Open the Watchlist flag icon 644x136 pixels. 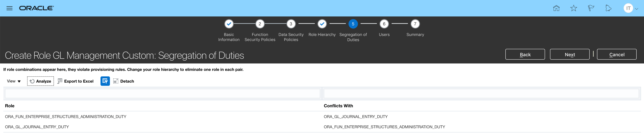pyautogui.click(x=591, y=8)
